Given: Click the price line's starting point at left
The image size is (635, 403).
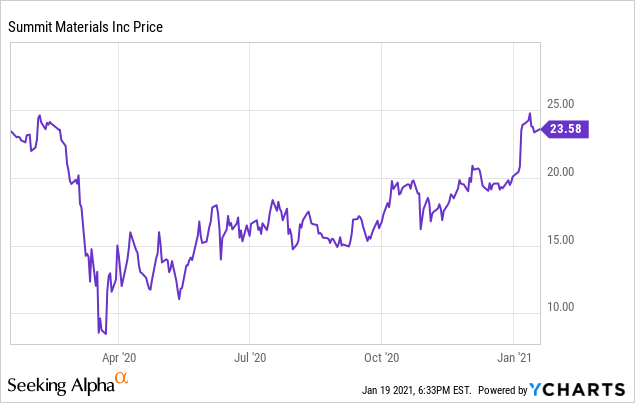Looking at the screenshot, I should tap(10, 131).
